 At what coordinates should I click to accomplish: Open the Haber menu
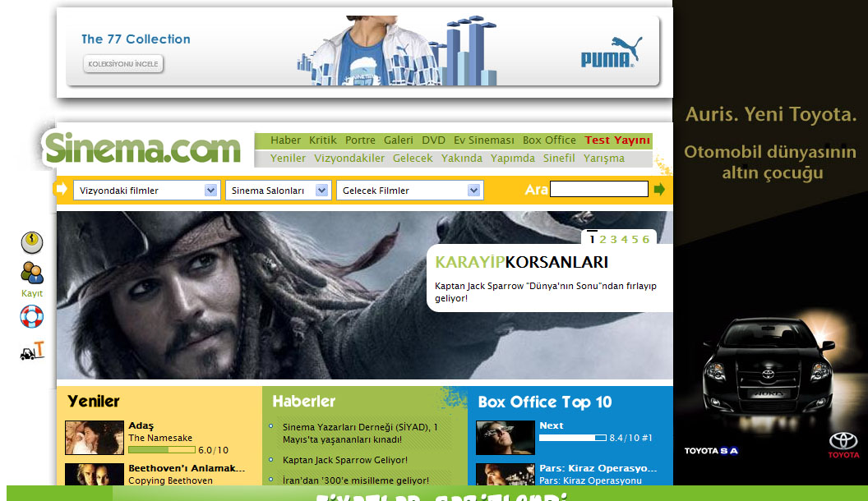pyautogui.click(x=286, y=140)
